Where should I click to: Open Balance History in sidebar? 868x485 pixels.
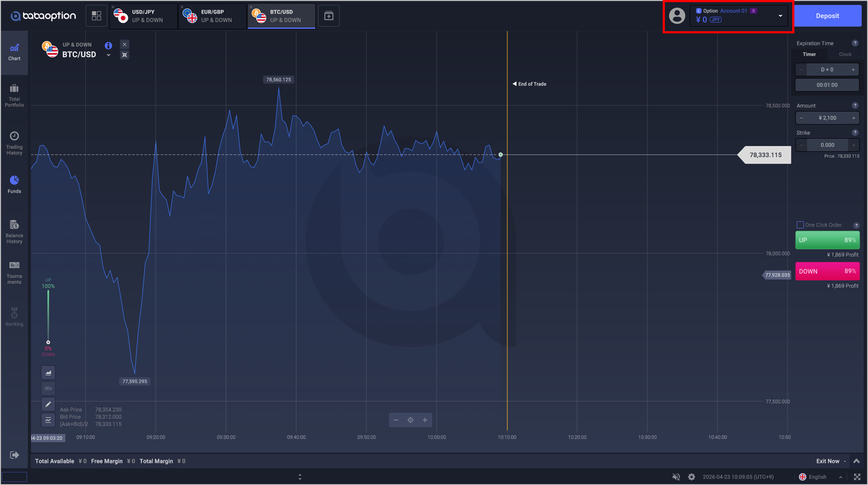(14, 231)
